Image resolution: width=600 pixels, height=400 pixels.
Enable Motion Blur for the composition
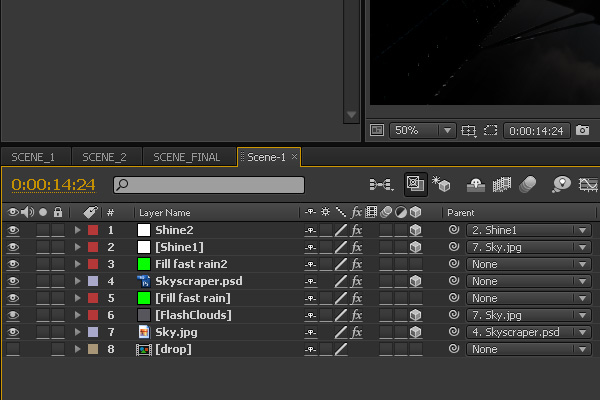coord(527,184)
